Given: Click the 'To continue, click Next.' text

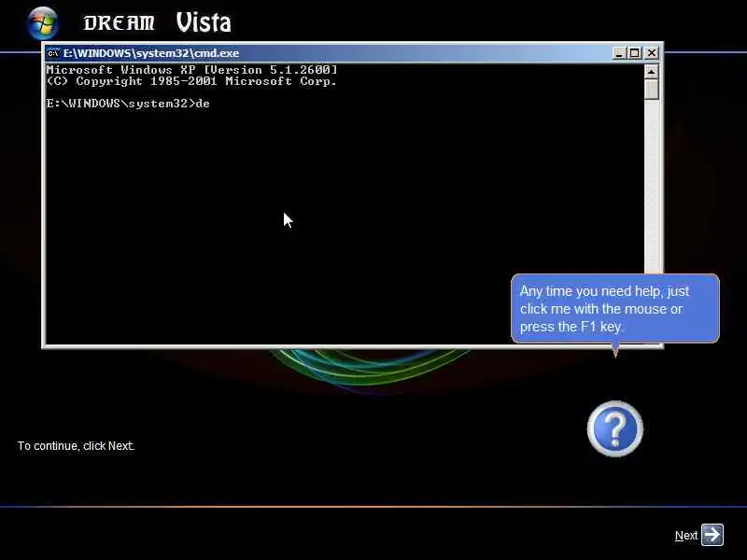Looking at the screenshot, I should (x=77, y=446).
